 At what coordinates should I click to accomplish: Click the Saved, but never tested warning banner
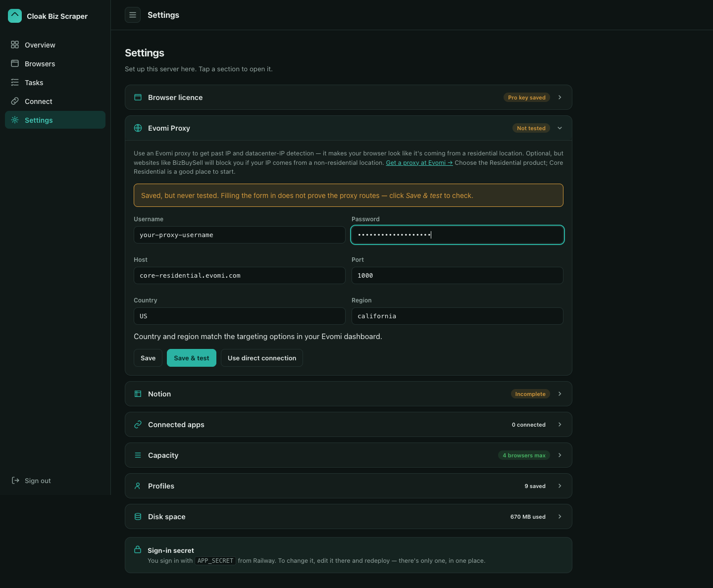(349, 195)
